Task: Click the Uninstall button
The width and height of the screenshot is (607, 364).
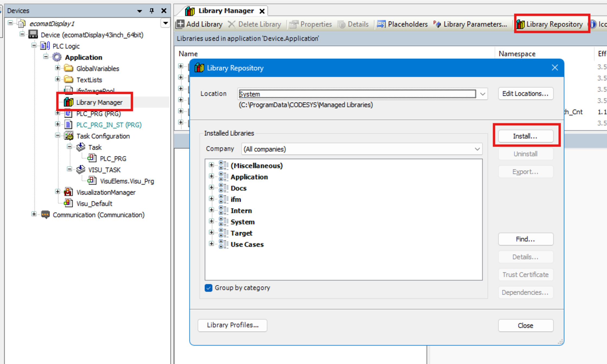Action: [x=525, y=154]
